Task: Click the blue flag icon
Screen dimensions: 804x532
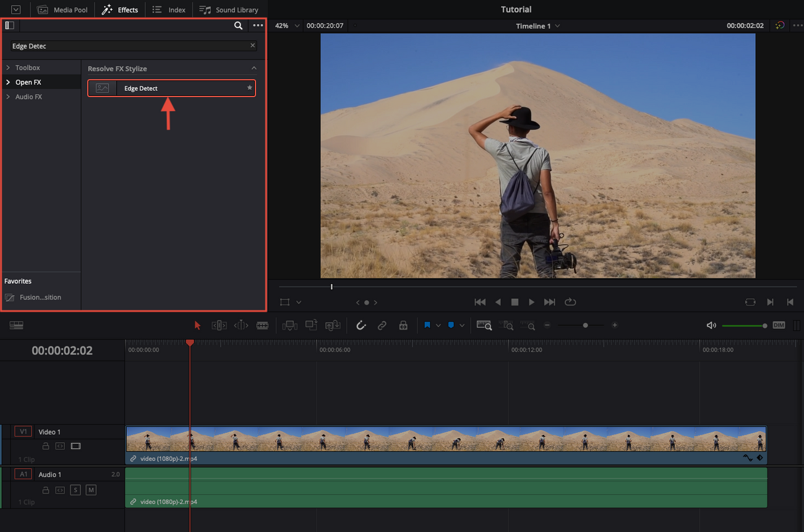Action: [x=427, y=325]
